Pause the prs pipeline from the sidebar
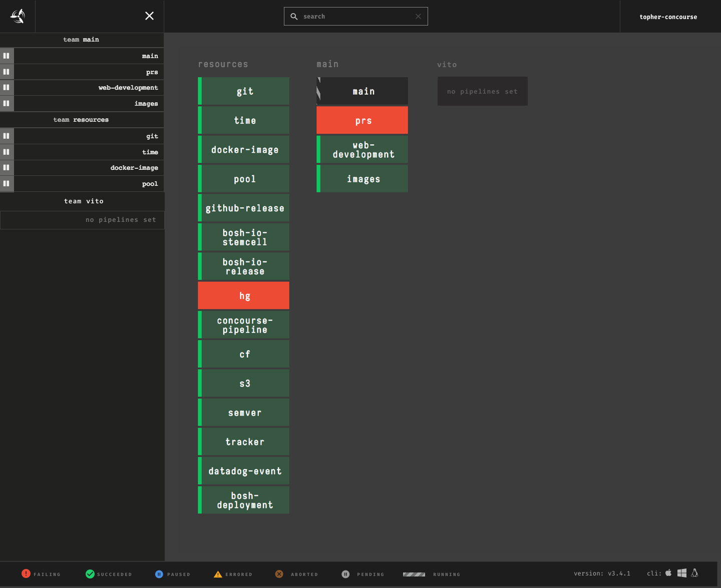The width and height of the screenshot is (721, 588). pos(7,72)
